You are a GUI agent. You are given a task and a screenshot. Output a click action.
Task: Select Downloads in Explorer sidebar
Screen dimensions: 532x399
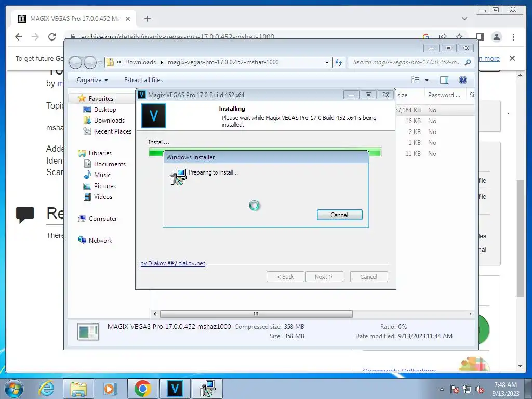(x=109, y=121)
